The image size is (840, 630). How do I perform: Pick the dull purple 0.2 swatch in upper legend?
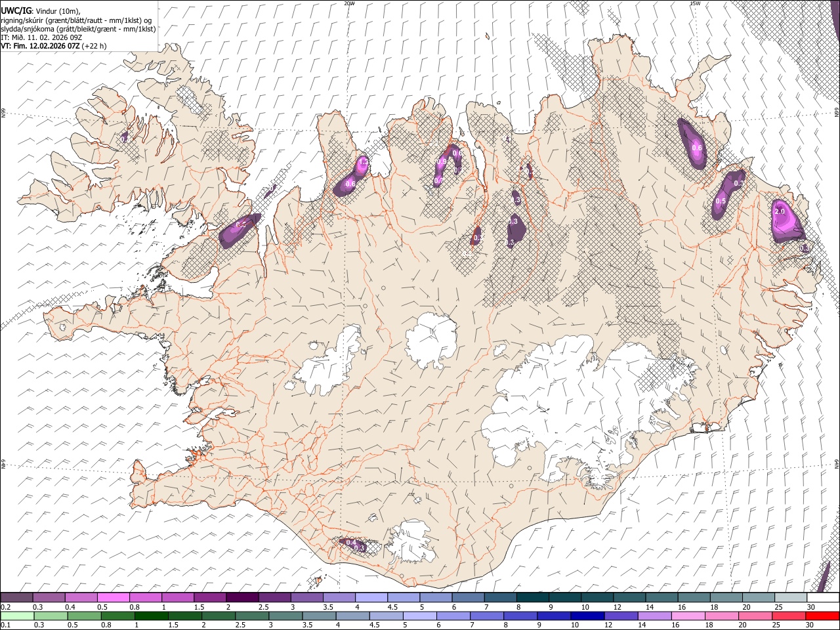pyautogui.click(x=17, y=598)
